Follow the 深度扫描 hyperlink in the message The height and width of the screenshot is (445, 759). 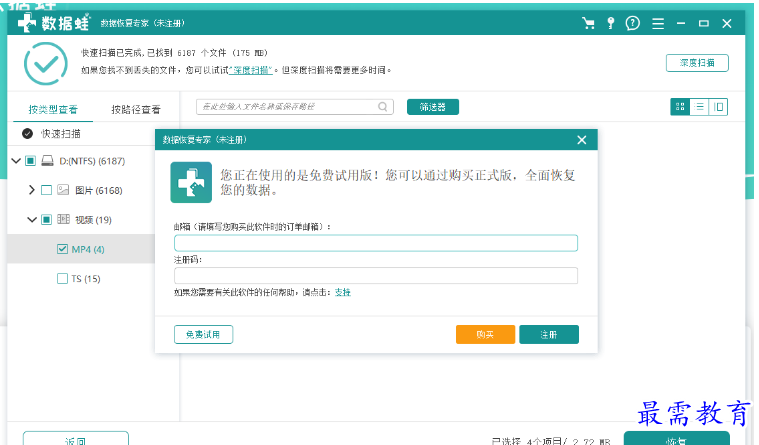251,70
